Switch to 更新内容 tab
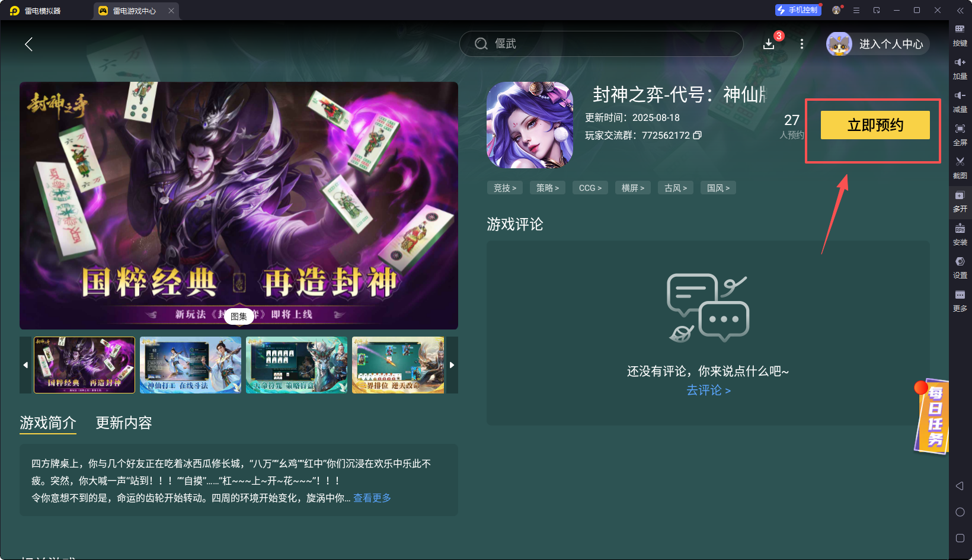The height and width of the screenshot is (560, 972). [124, 423]
